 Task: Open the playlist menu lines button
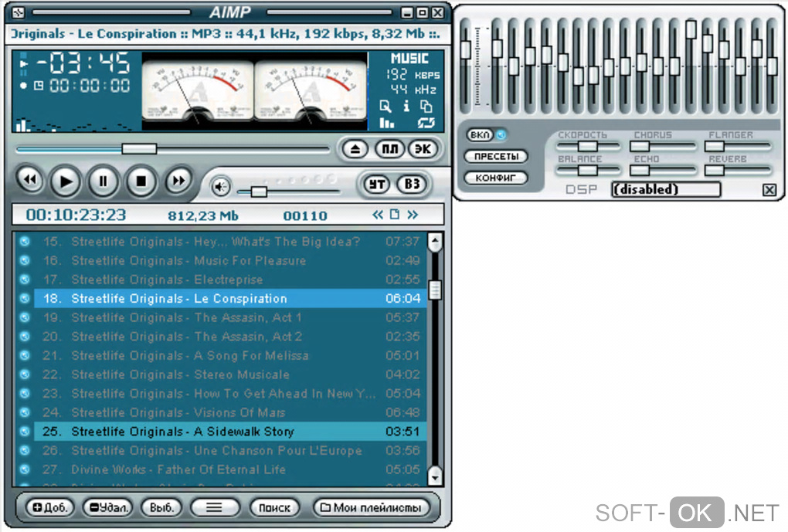[x=215, y=508]
